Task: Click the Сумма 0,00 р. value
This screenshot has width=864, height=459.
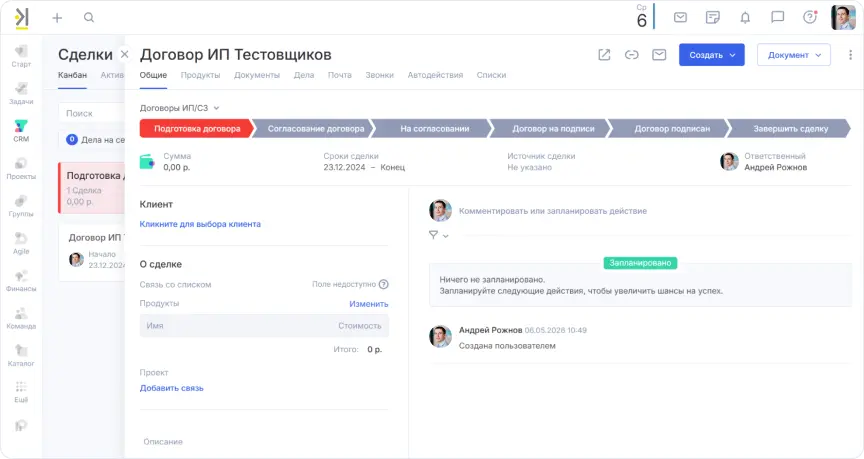Action: (x=176, y=168)
